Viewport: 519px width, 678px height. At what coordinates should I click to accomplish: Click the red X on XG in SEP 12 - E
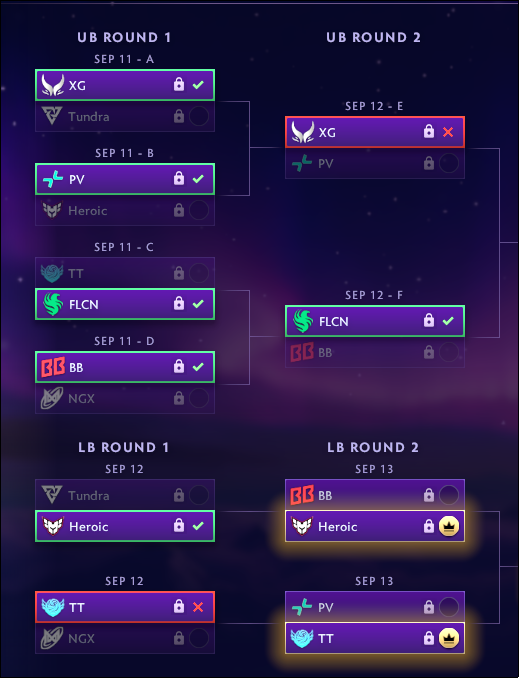coord(448,132)
